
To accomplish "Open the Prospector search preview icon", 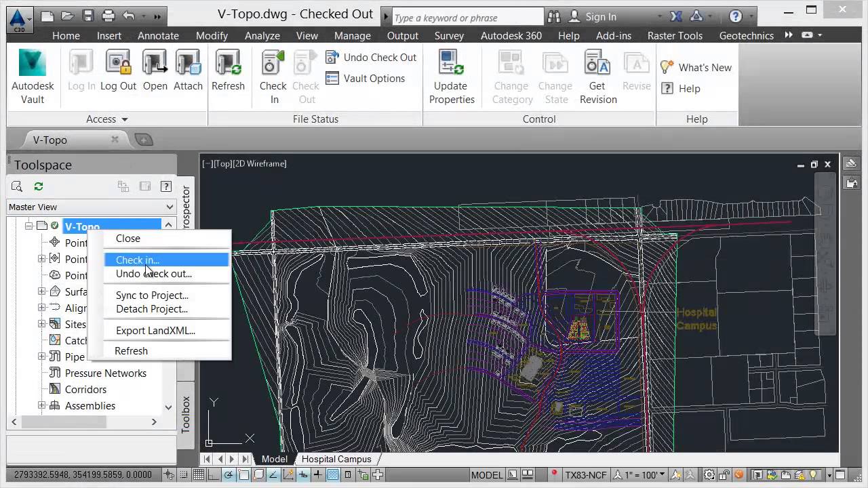I will pyautogui.click(x=17, y=186).
